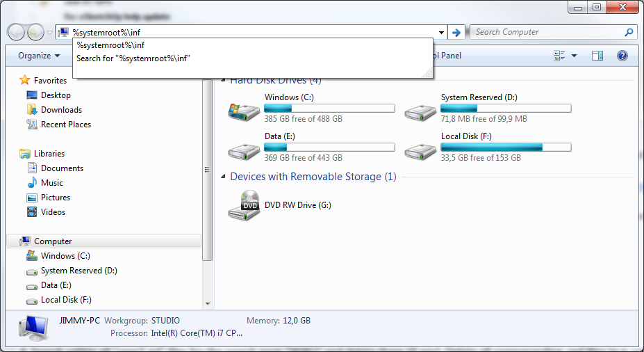Choose the 'Search for %systemroot%\inf' suggestion
Viewport: 644px width, 352px height.
coord(133,58)
